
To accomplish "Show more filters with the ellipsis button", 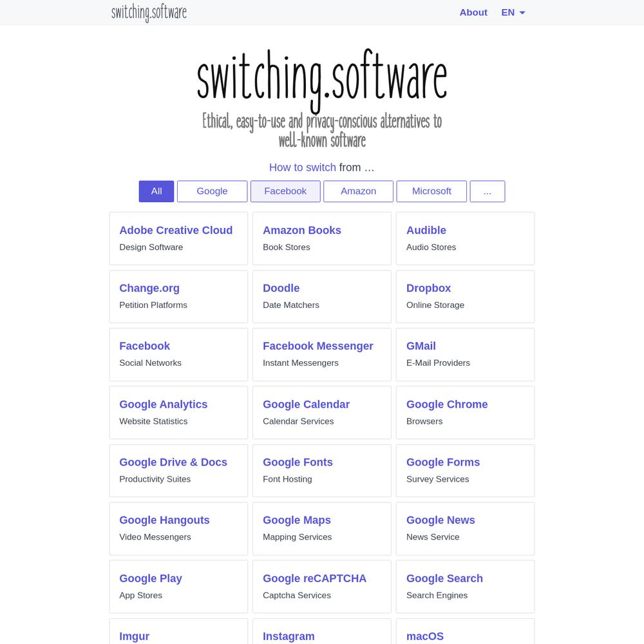I will tap(487, 191).
